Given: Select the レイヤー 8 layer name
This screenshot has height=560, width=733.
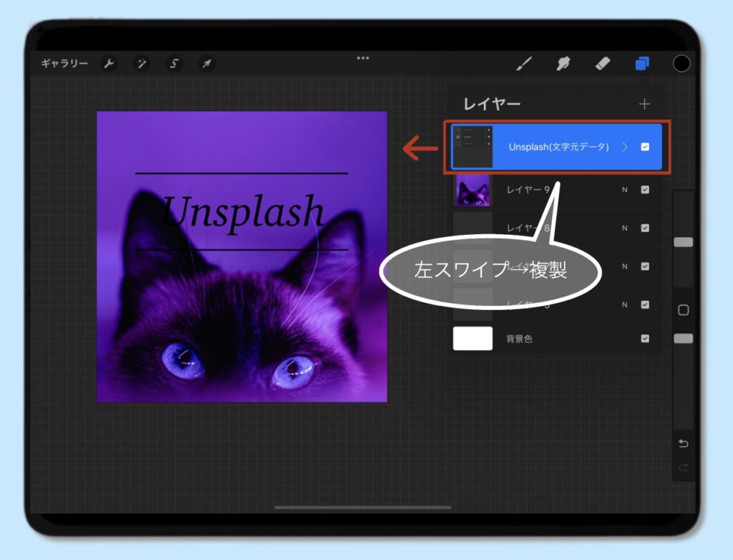Looking at the screenshot, I should (528, 228).
